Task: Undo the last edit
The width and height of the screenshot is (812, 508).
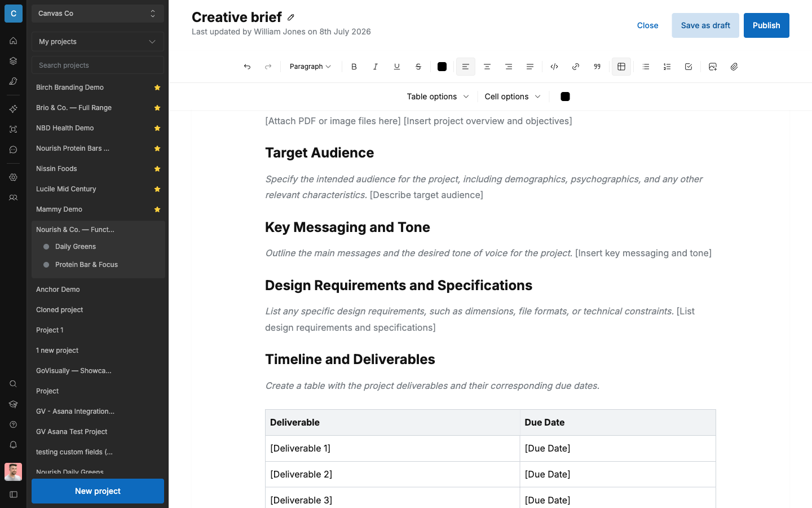Action: point(247,67)
